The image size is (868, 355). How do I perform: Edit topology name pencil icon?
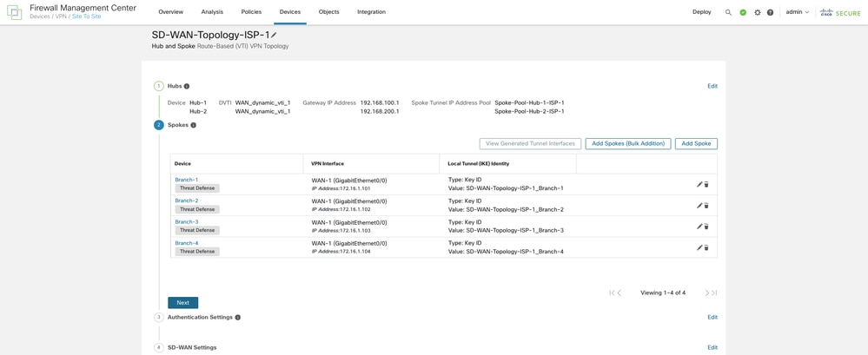274,35
